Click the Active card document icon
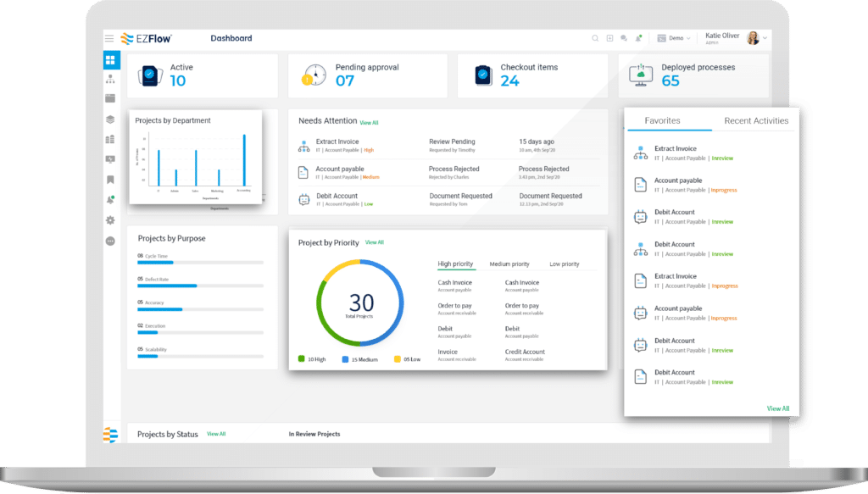This screenshot has height=494, width=868. pos(150,75)
